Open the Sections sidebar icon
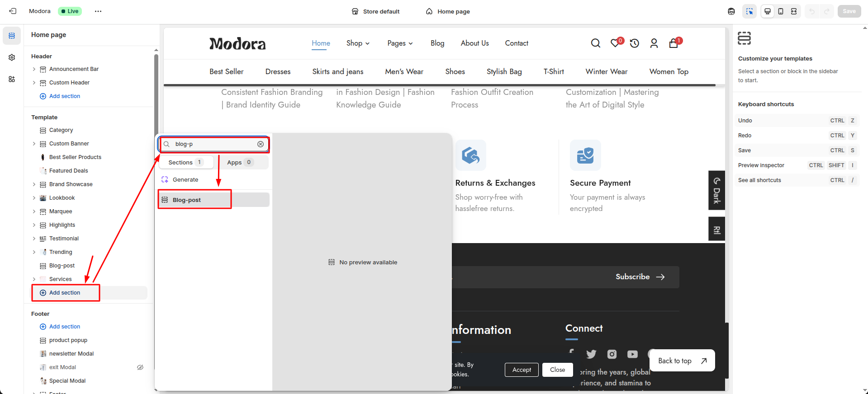The image size is (868, 394). (x=12, y=36)
